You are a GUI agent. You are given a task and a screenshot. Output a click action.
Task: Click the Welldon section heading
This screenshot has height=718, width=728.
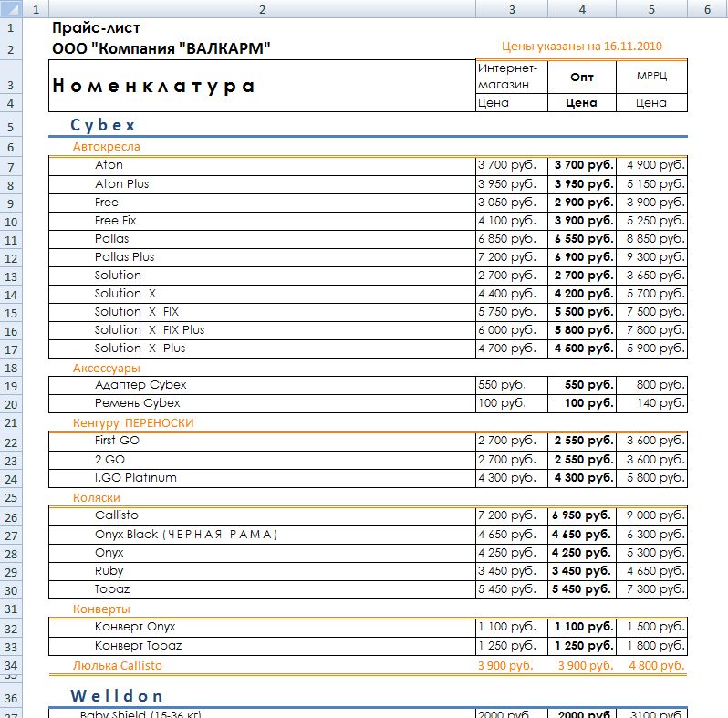pyautogui.click(x=117, y=696)
